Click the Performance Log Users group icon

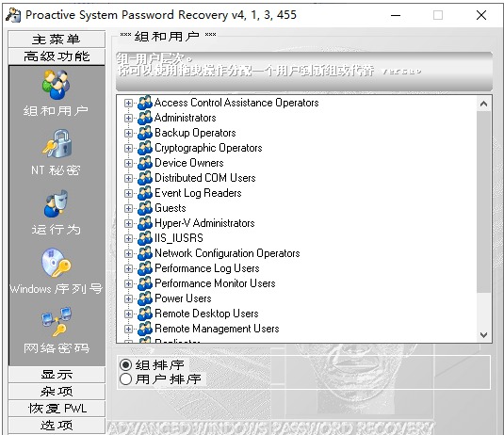coord(145,268)
